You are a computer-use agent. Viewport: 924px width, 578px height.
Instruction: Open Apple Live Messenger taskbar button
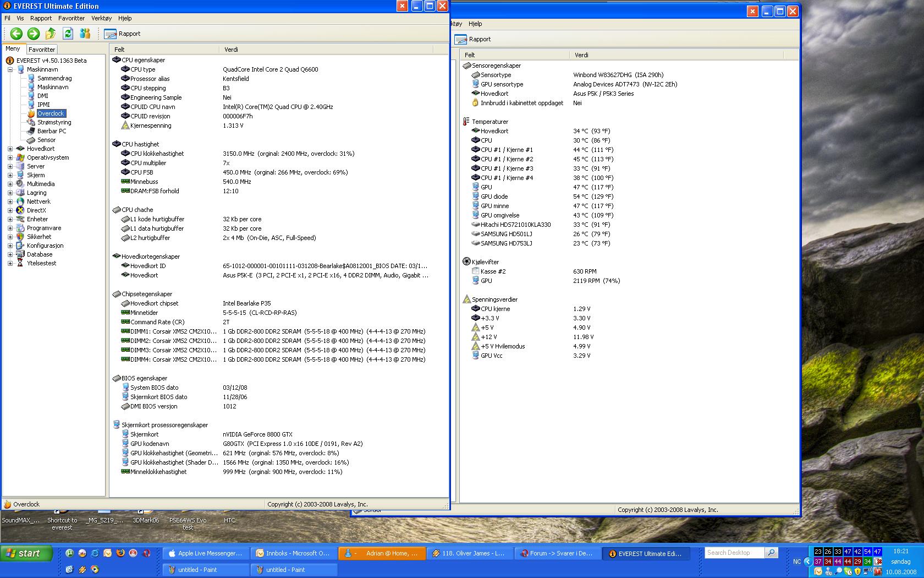[x=206, y=553]
